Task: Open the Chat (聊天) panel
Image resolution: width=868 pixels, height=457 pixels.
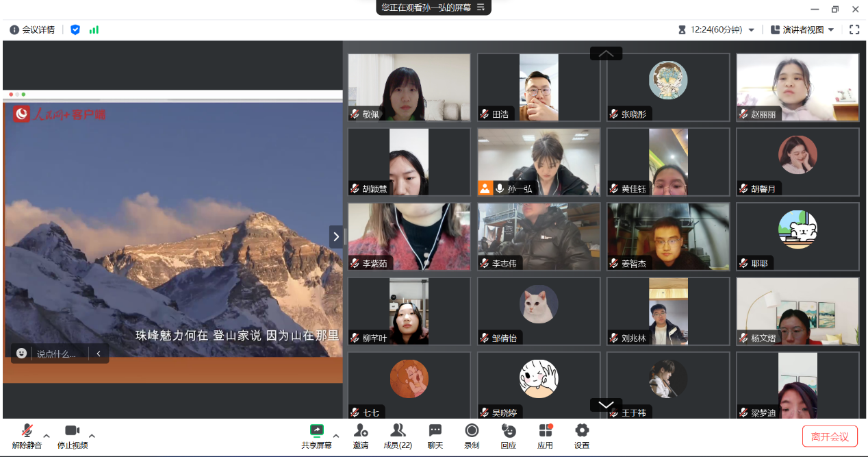Action: point(435,431)
